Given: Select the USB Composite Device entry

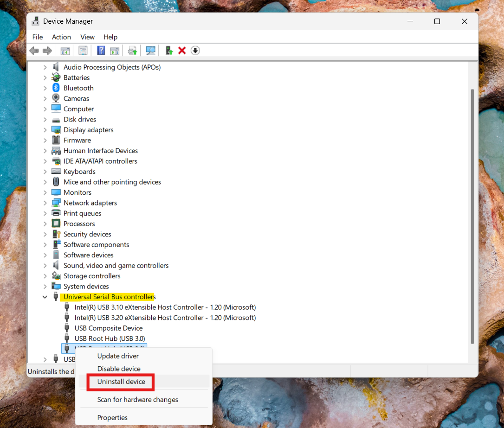Looking at the screenshot, I should (109, 328).
